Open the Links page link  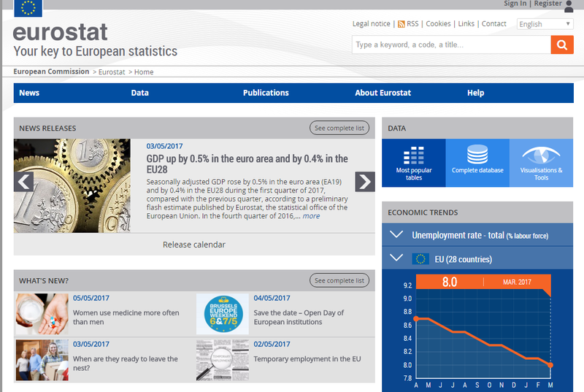466,24
